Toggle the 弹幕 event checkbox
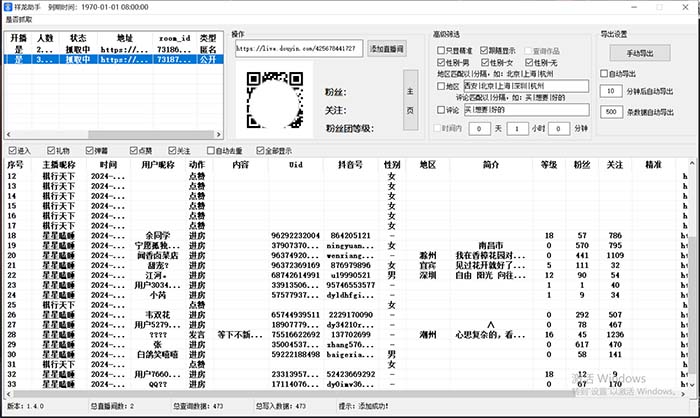 point(91,150)
